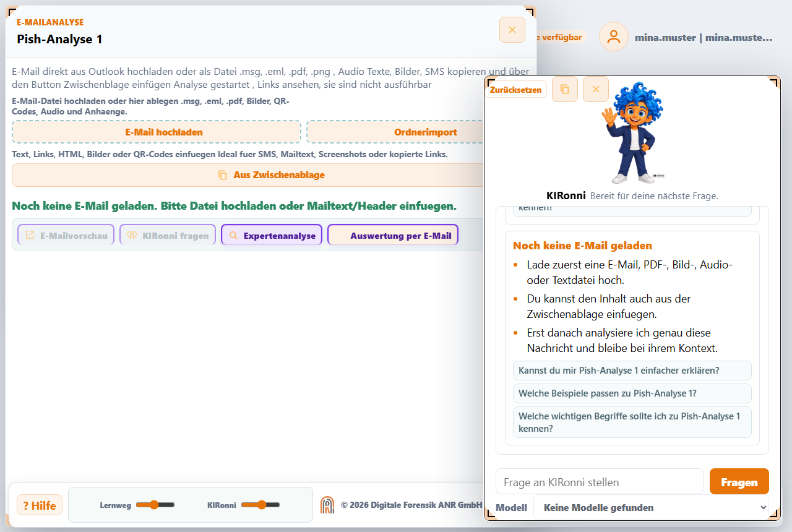Screen dimensions: 792x532
Task: Expand the Modell dropdown
Action: pos(651,507)
